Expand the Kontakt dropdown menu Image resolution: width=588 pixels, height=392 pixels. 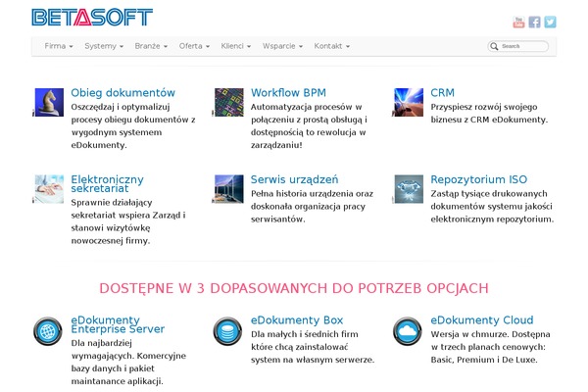click(332, 46)
